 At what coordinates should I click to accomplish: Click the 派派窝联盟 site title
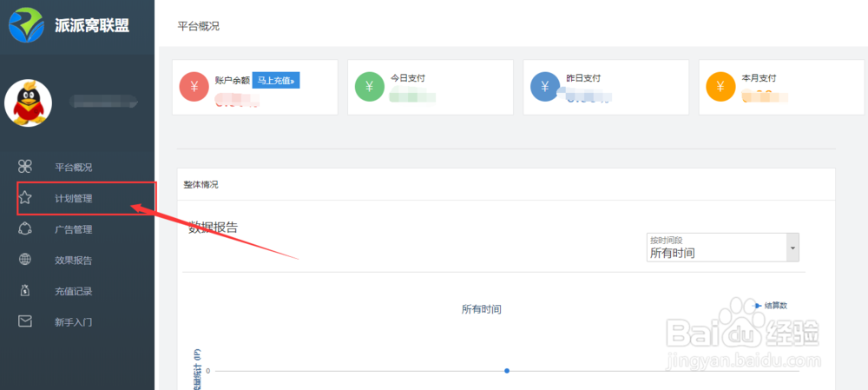(x=92, y=25)
